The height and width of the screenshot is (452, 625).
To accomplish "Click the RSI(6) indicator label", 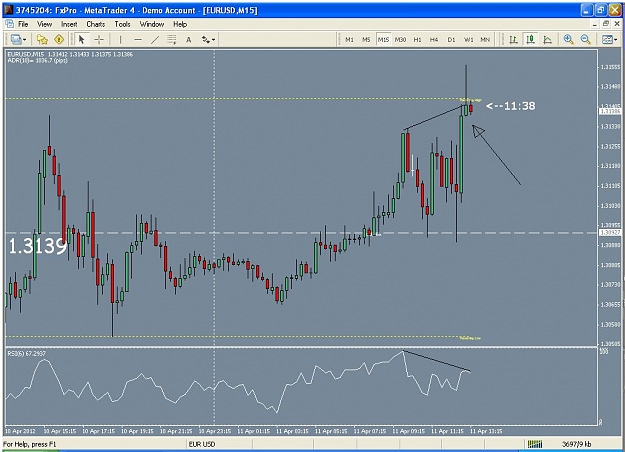I will (27, 354).
